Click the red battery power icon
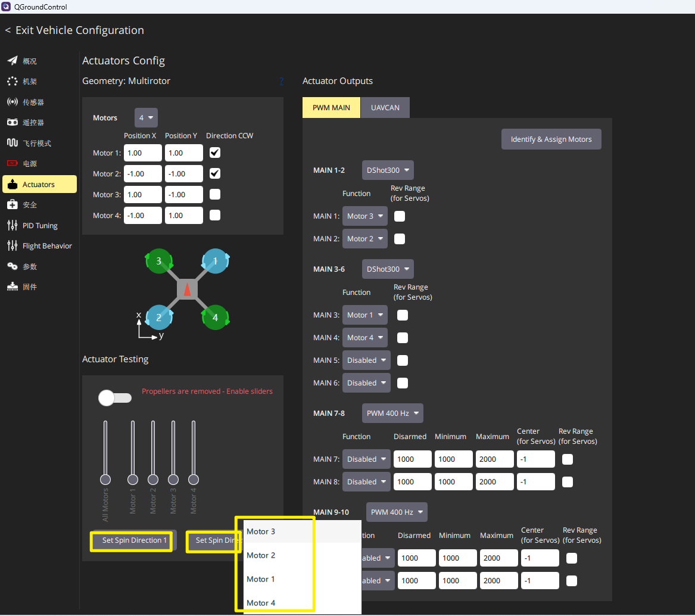This screenshot has width=695, height=616. (x=13, y=163)
